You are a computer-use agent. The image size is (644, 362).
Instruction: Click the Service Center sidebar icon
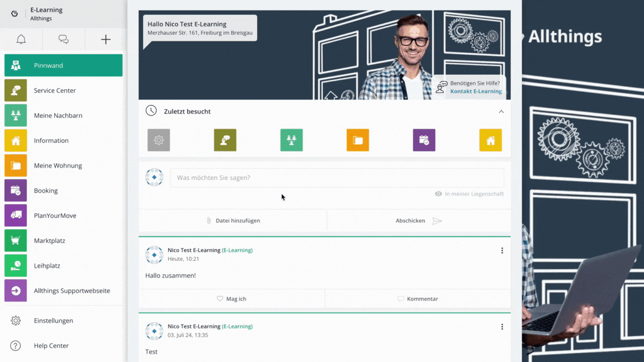16,90
